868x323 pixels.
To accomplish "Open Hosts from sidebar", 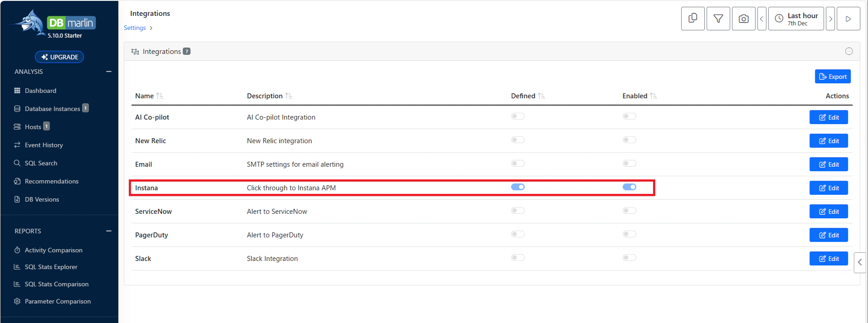I will 33,127.
